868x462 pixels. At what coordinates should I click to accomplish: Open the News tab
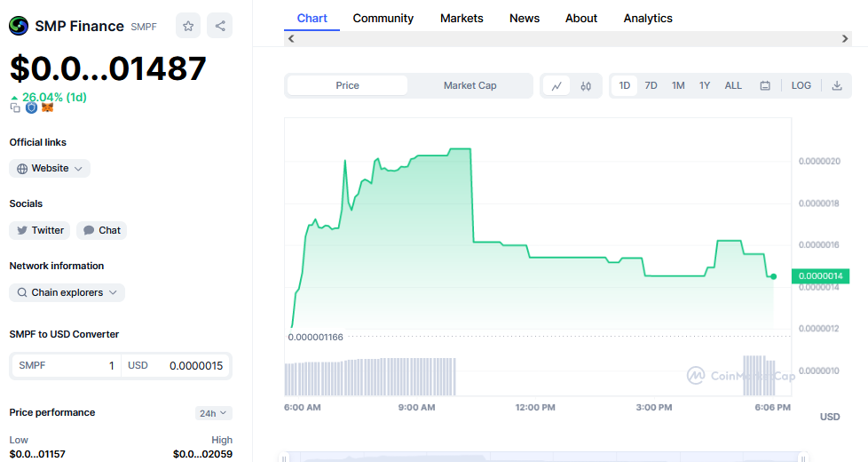(x=525, y=19)
